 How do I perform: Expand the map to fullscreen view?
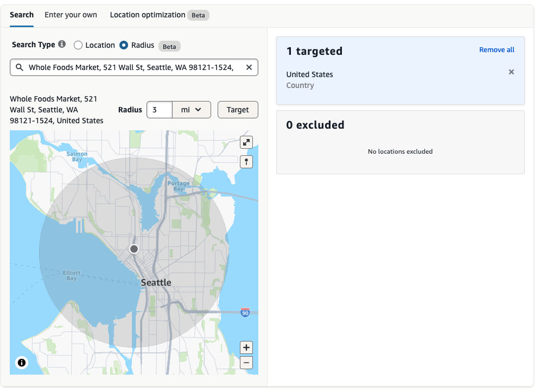tap(246, 142)
